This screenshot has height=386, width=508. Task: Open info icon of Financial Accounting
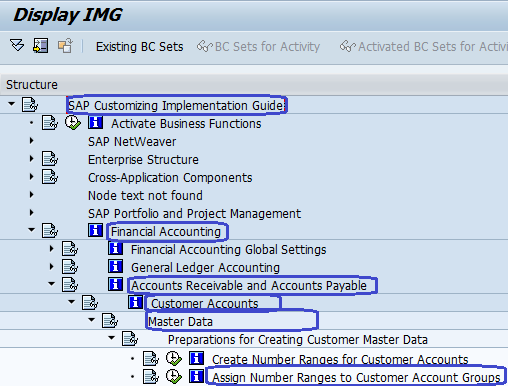(x=95, y=230)
